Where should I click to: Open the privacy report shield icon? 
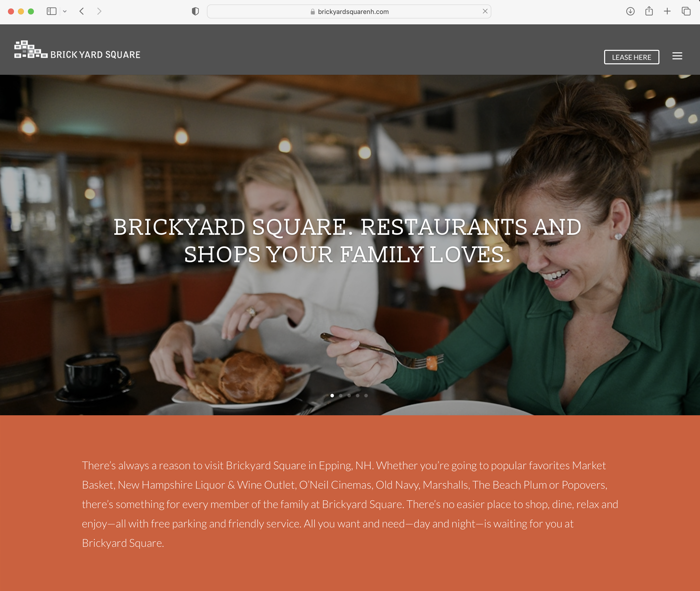click(195, 11)
